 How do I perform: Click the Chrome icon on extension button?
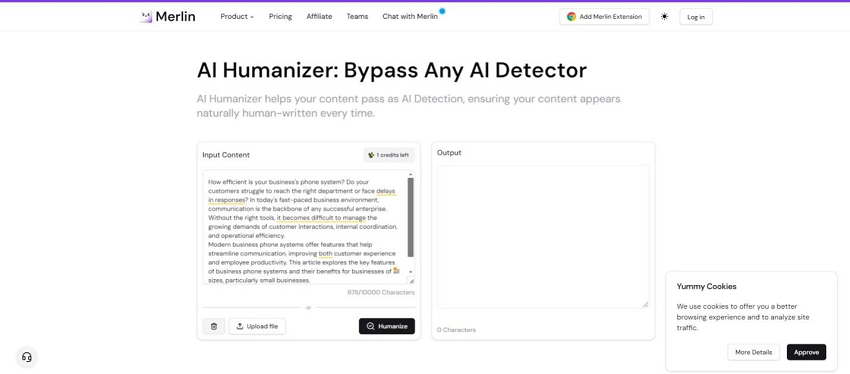click(x=571, y=17)
